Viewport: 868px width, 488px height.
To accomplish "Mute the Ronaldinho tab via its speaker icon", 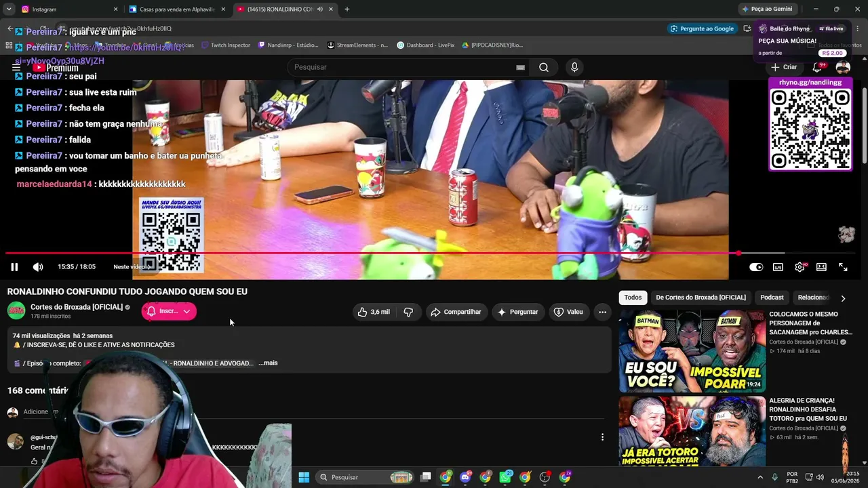I will coord(320,9).
